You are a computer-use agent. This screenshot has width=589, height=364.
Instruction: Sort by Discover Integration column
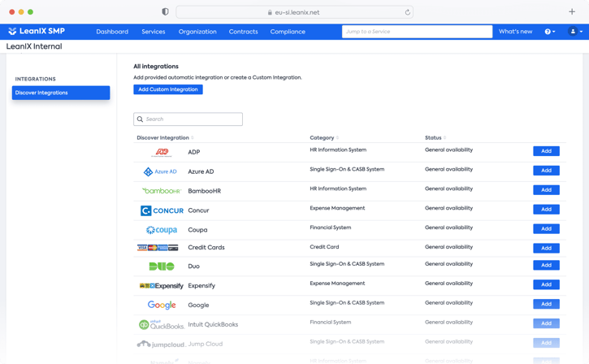(x=165, y=138)
